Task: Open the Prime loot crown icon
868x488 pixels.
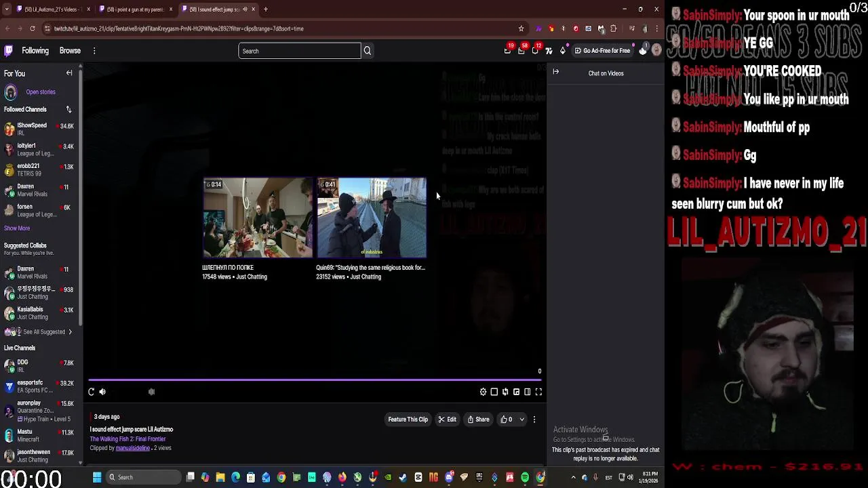Action: [x=643, y=51]
